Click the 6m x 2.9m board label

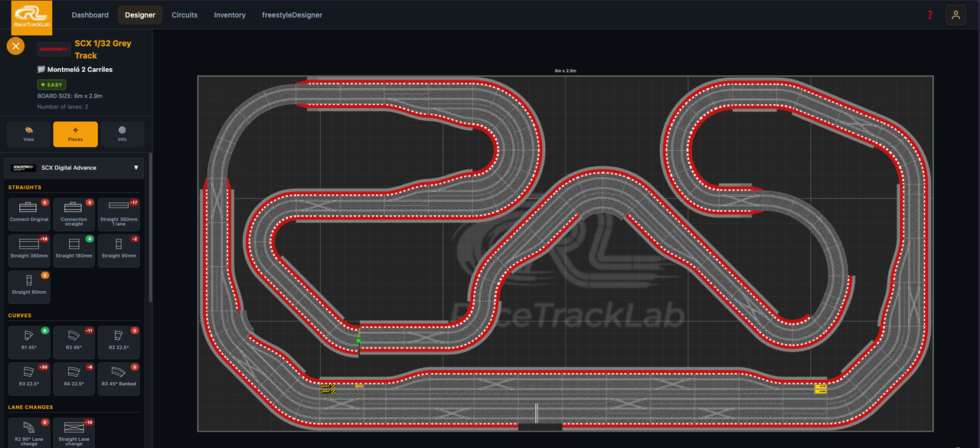pos(565,70)
